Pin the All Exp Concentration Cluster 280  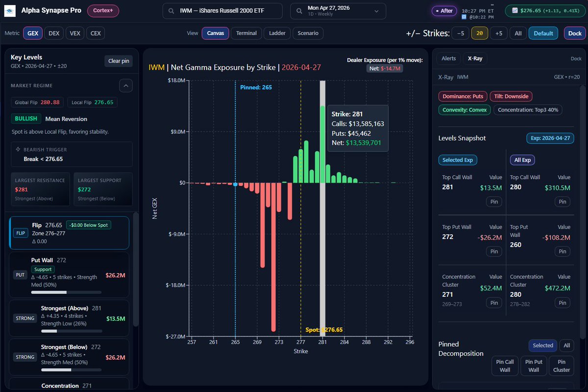pos(563,303)
